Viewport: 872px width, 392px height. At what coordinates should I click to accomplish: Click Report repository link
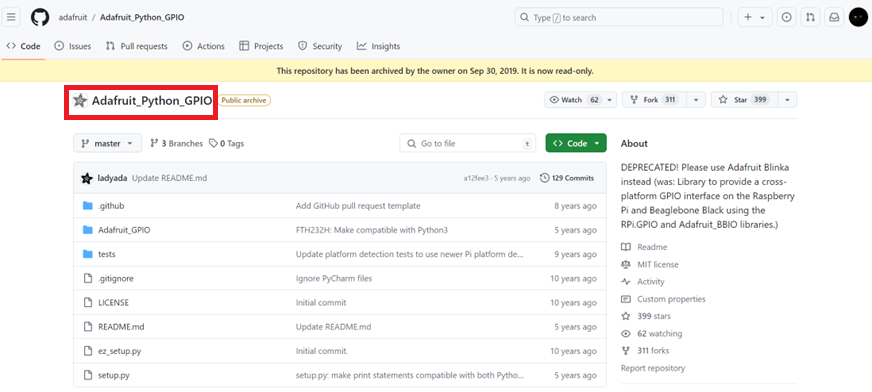[x=653, y=368]
